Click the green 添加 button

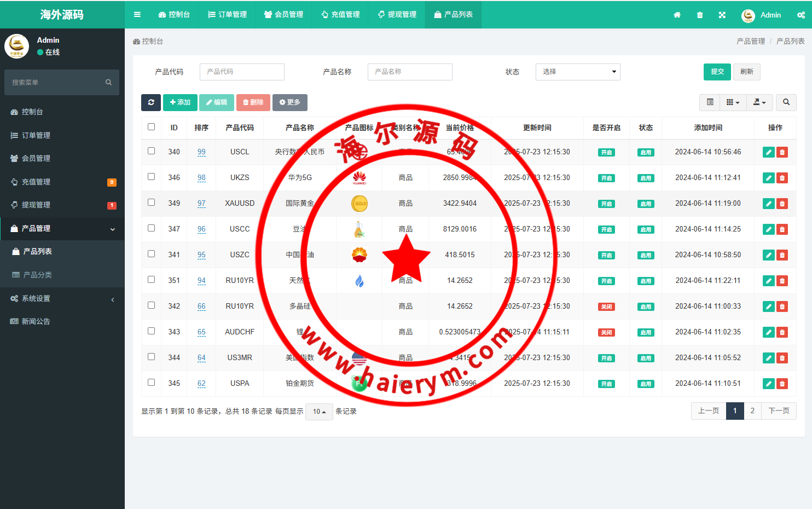tap(180, 102)
